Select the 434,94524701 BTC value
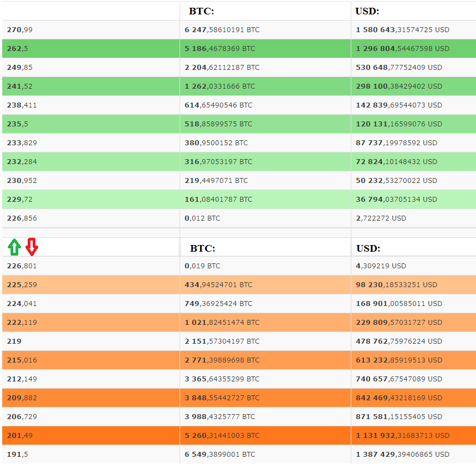Viewport: 476px width, 464px height. (218, 284)
